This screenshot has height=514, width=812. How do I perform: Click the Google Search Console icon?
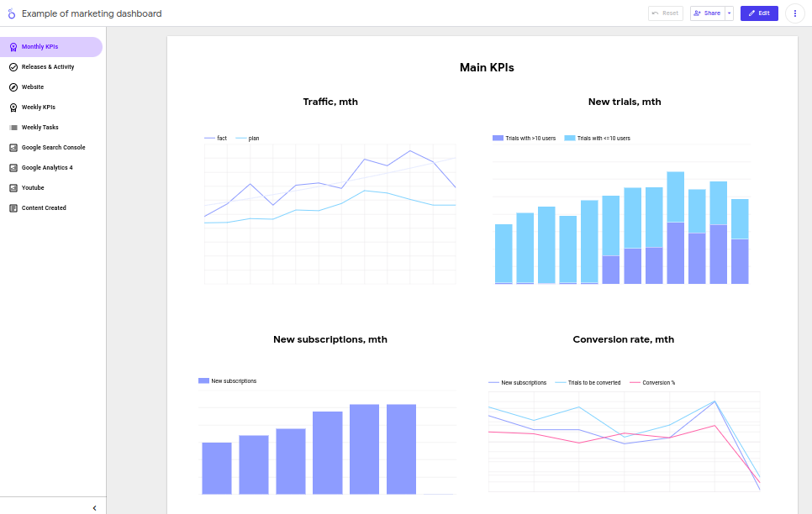[13, 147]
